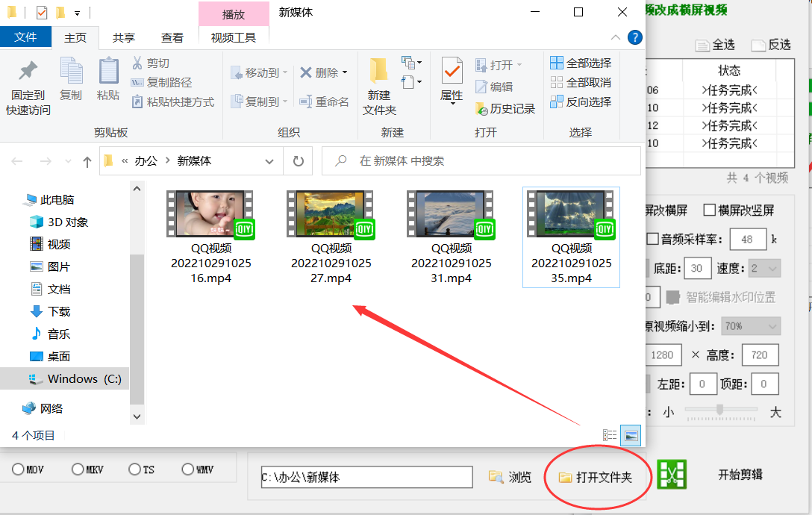Screen dimensions: 812x515
Task: Click the 打开文件夹 open folder button
Action: tap(596, 477)
